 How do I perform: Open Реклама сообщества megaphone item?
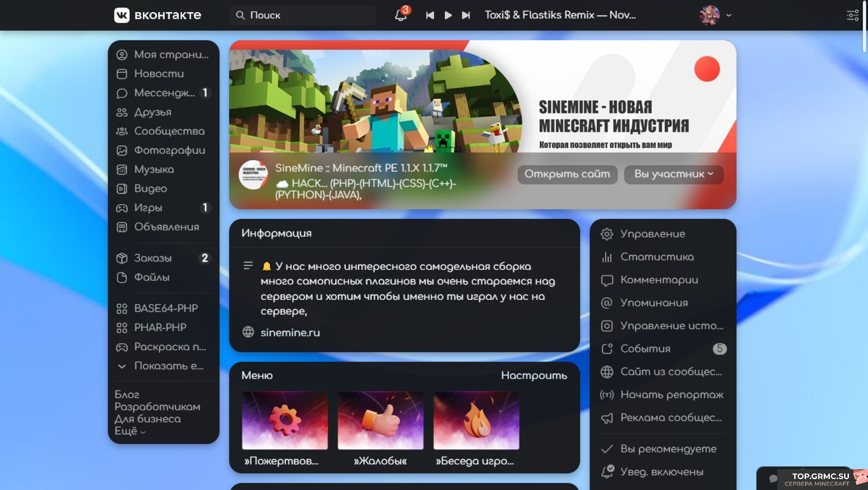[663, 418]
